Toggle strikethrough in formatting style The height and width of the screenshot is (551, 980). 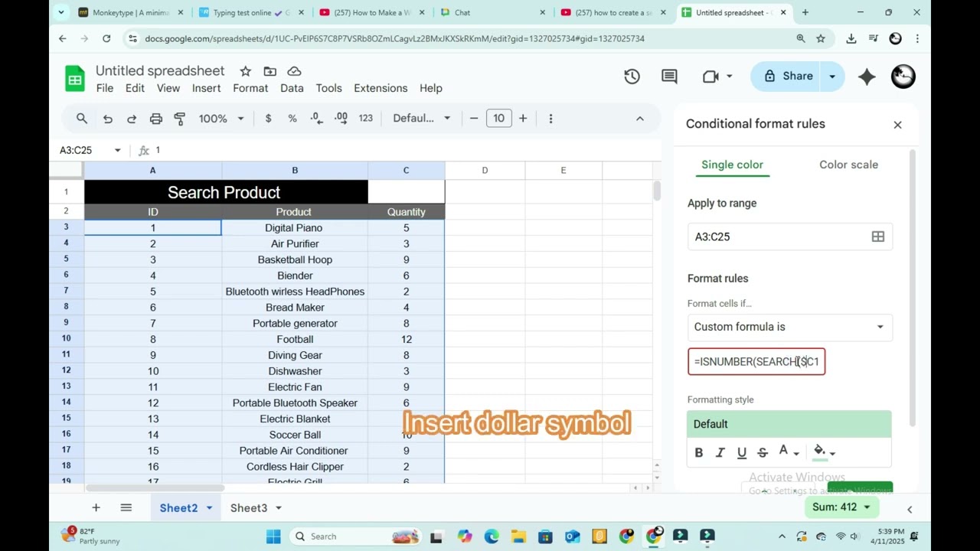[763, 452]
